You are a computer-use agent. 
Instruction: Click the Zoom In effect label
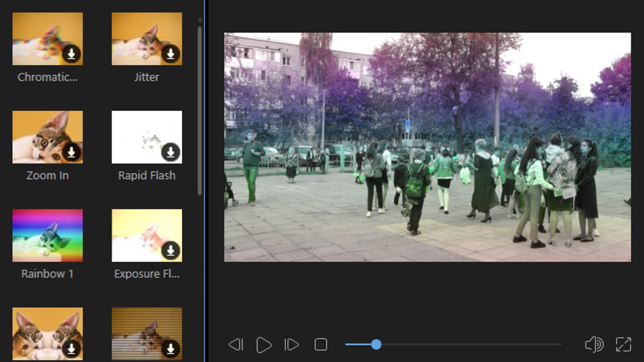pos(47,175)
